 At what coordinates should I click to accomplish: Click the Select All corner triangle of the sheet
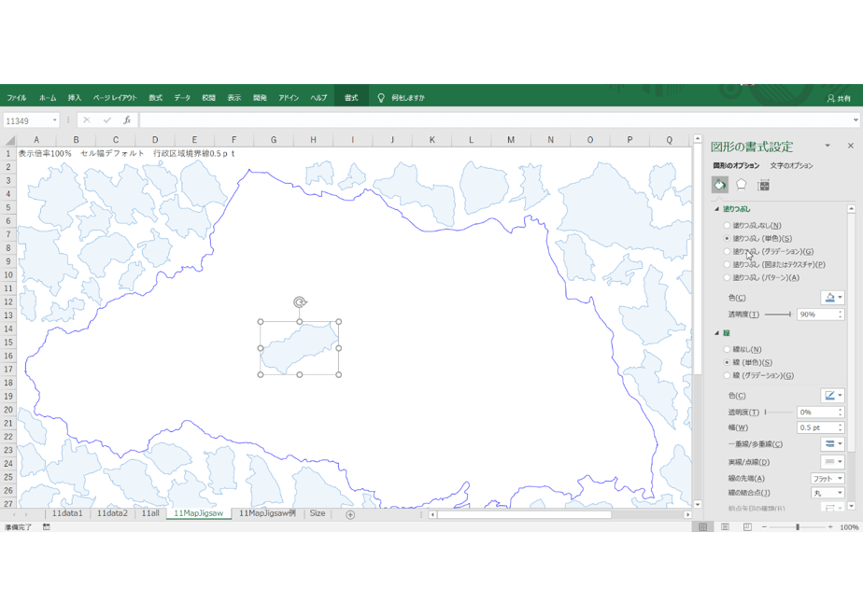tap(8, 140)
